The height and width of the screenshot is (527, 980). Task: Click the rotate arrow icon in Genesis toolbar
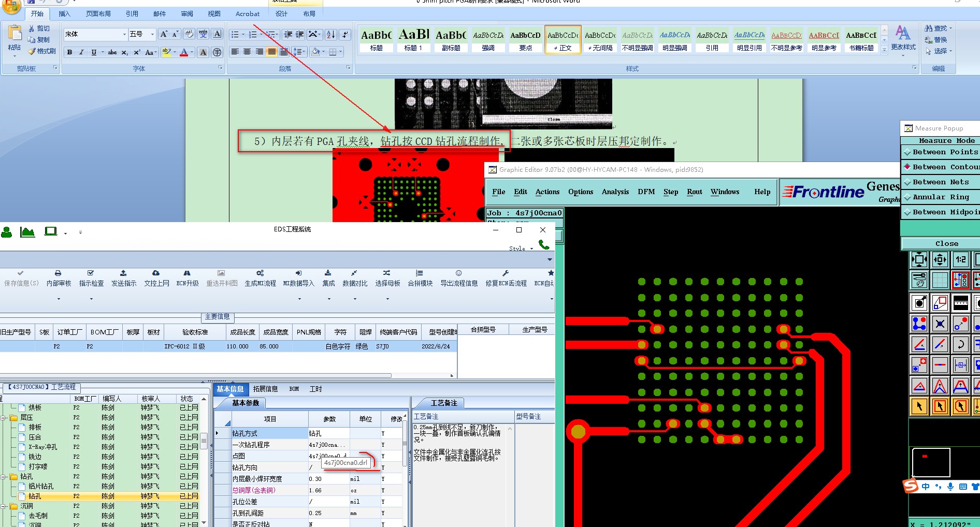pos(961,344)
